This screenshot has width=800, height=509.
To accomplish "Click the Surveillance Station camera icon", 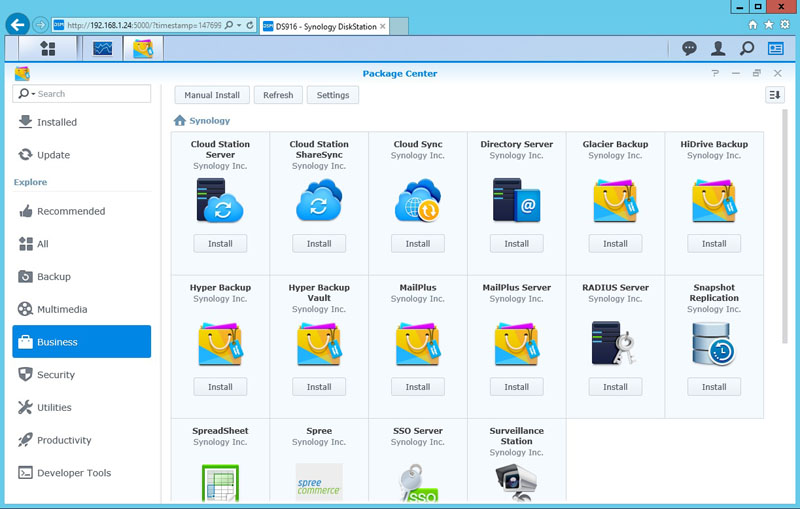I will click(516, 482).
